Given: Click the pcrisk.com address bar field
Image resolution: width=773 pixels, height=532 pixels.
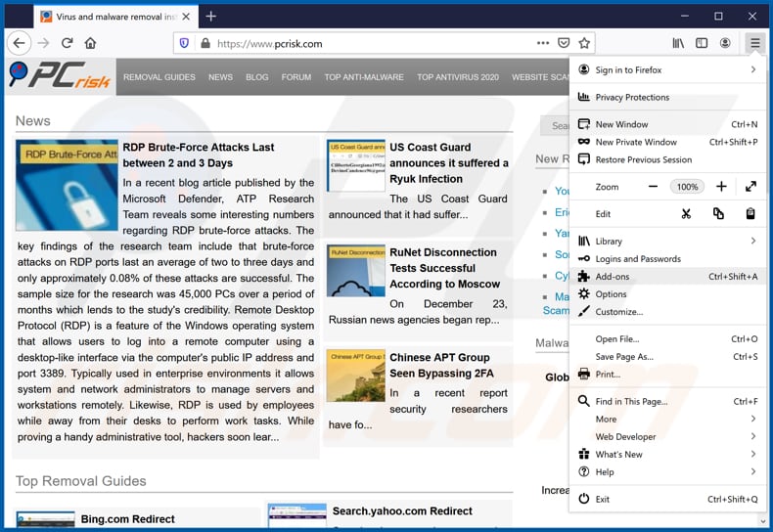Looking at the screenshot, I should pos(372,43).
